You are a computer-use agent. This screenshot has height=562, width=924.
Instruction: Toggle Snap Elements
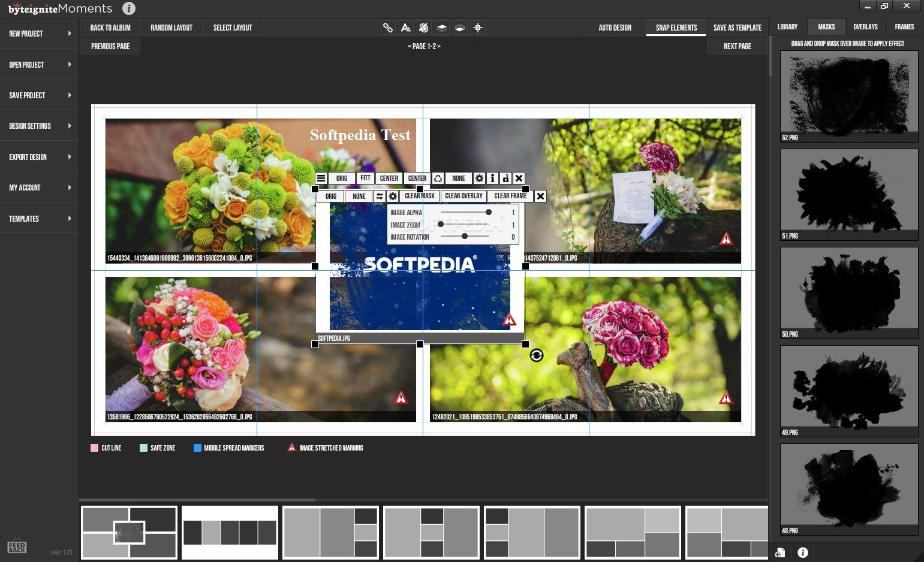click(676, 28)
